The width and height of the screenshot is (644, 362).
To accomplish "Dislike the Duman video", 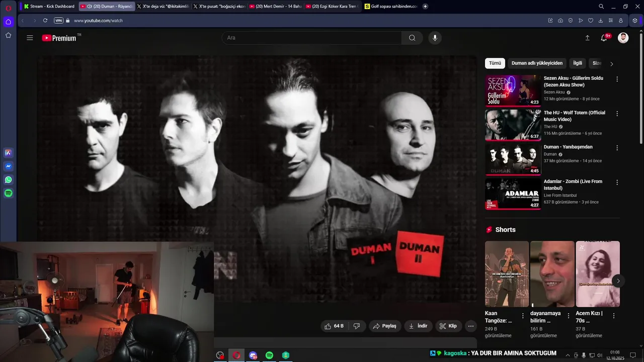I will click(x=357, y=326).
